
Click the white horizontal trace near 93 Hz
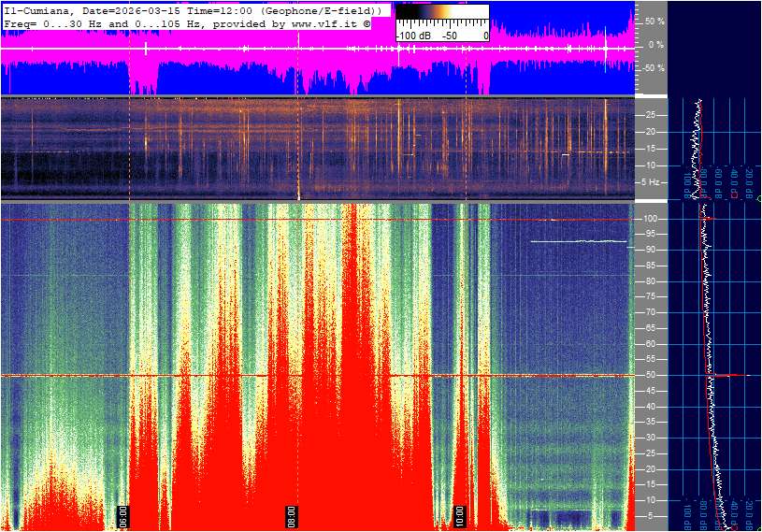[578, 241]
